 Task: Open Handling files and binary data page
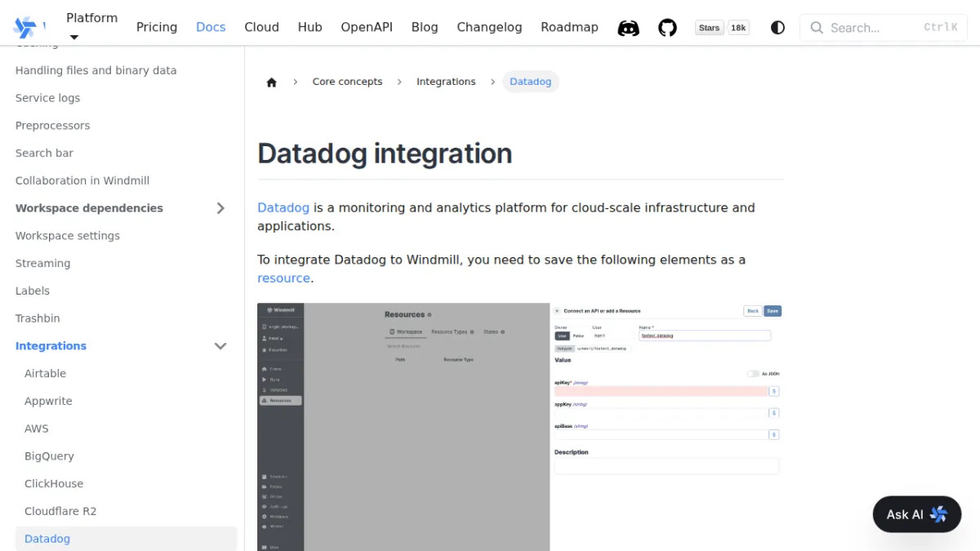point(96,70)
